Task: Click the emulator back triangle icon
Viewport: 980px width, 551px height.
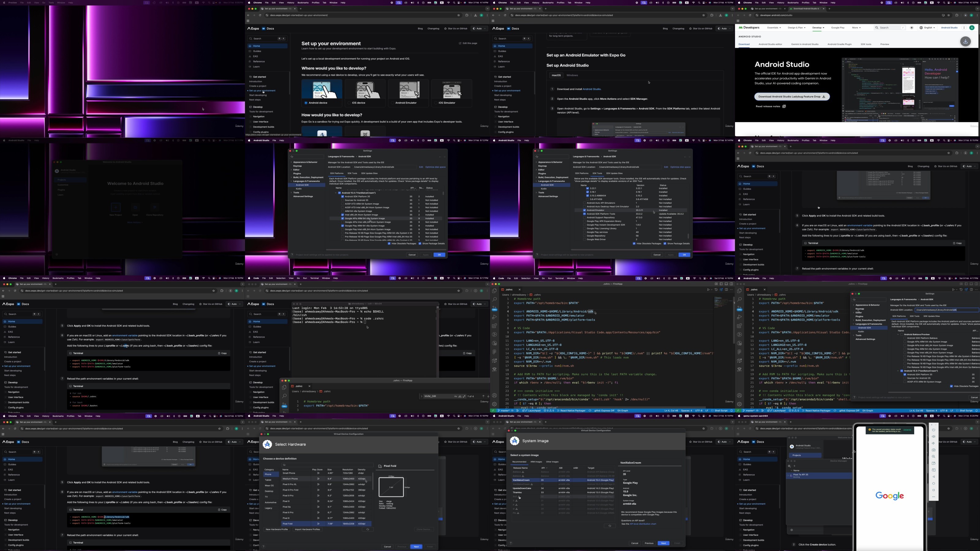Action: [933, 477]
